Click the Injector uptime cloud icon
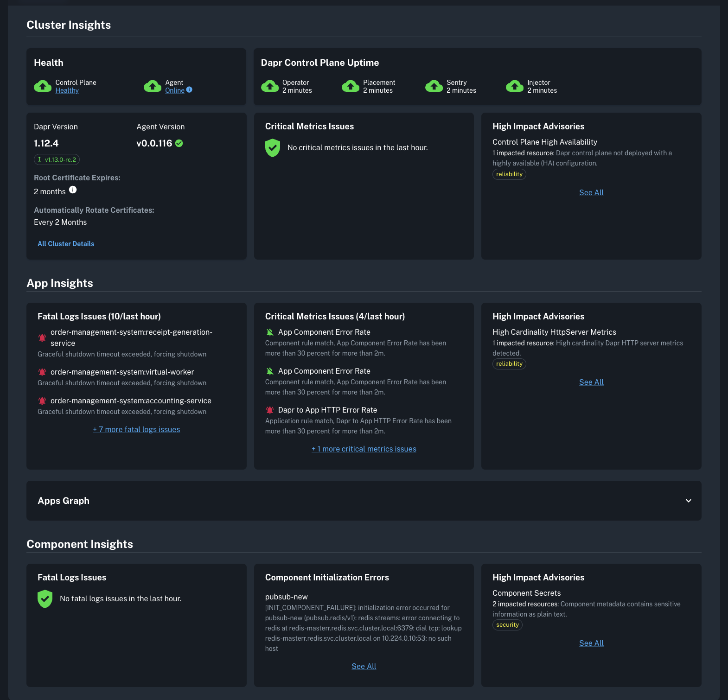This screenshot has height=700, width=728. pyautogui.click(x=515, y=86)
